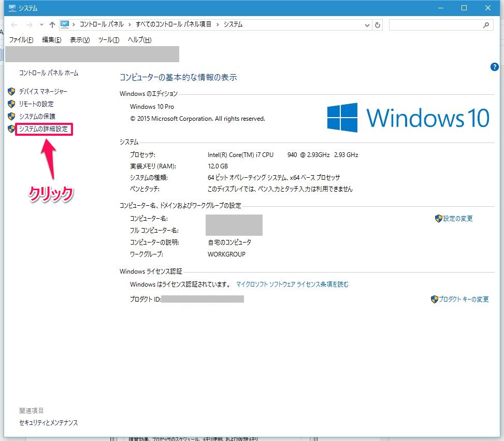This screenshot has width=504, height=441.
Task: Click the Windows はライセンス認証されています text
Action: (x=180, y=284)
